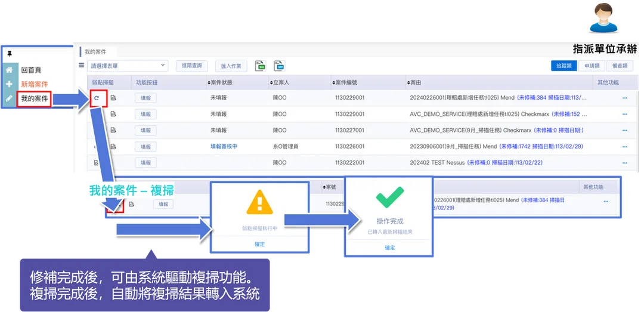Click the 我的案件 page tab

[95, 52]
